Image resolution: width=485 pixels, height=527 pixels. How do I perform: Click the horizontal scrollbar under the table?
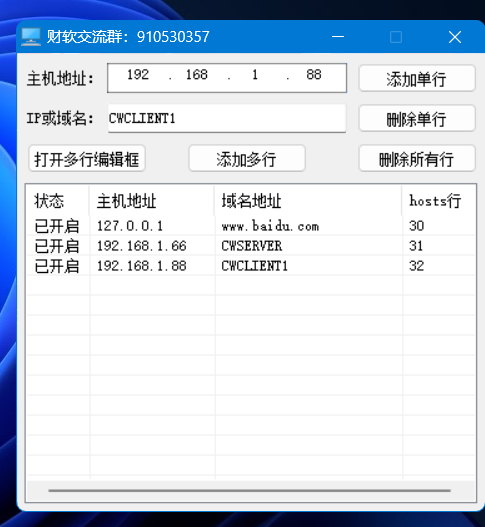coord(249,491)
